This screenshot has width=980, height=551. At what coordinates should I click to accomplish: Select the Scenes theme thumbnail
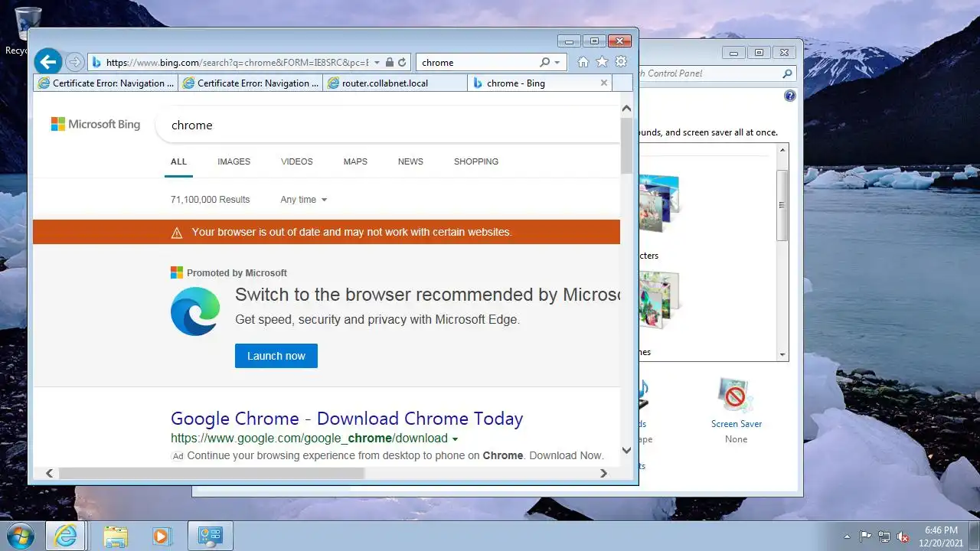click(660, 301)
